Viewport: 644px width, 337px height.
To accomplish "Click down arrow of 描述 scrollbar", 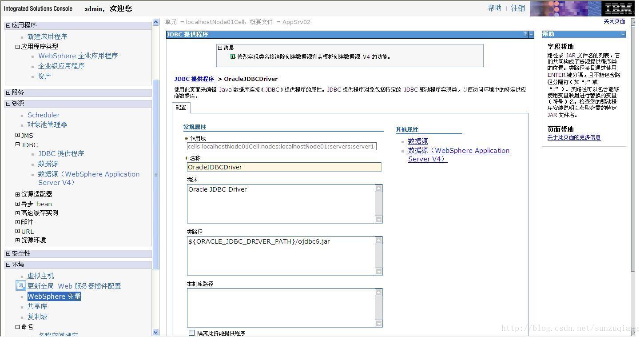I will (378, 219).
